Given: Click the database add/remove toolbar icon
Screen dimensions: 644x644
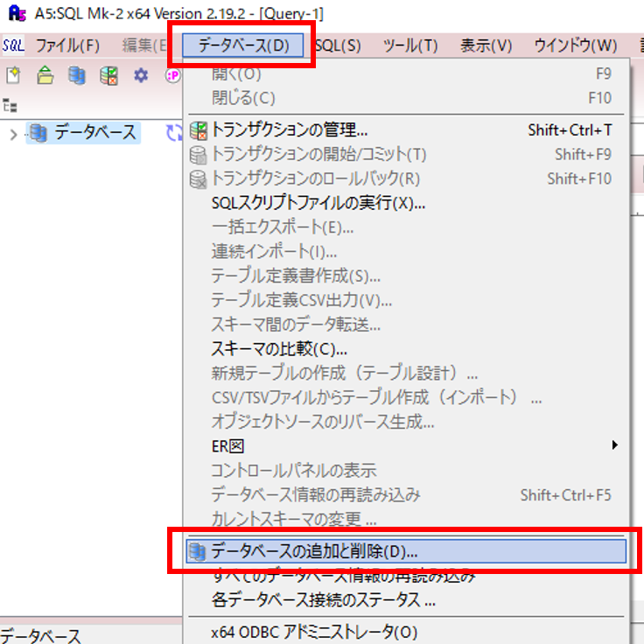Looking at the screenshot, I should (77, 75).
